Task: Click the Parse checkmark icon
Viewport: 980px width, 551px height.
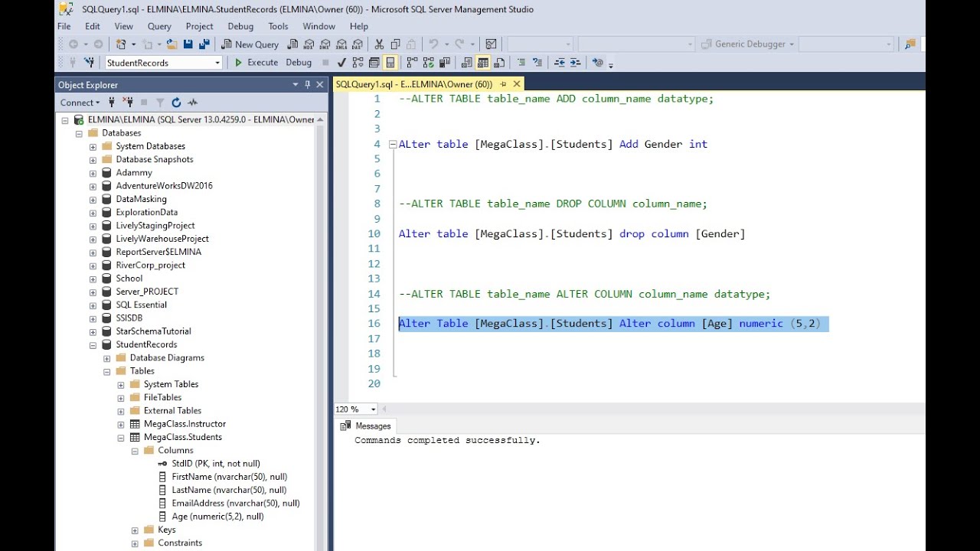Action: 341,63
